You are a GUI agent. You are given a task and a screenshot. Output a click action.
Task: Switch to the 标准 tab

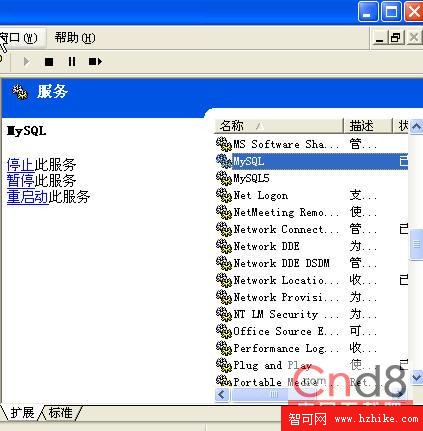click(61, 413)
